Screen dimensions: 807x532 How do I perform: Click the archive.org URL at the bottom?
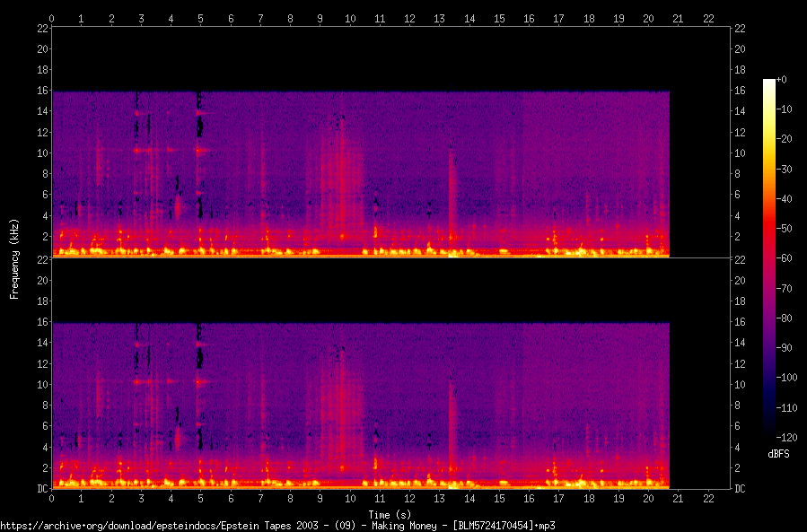pyautogui.click(x=277, y=526)
